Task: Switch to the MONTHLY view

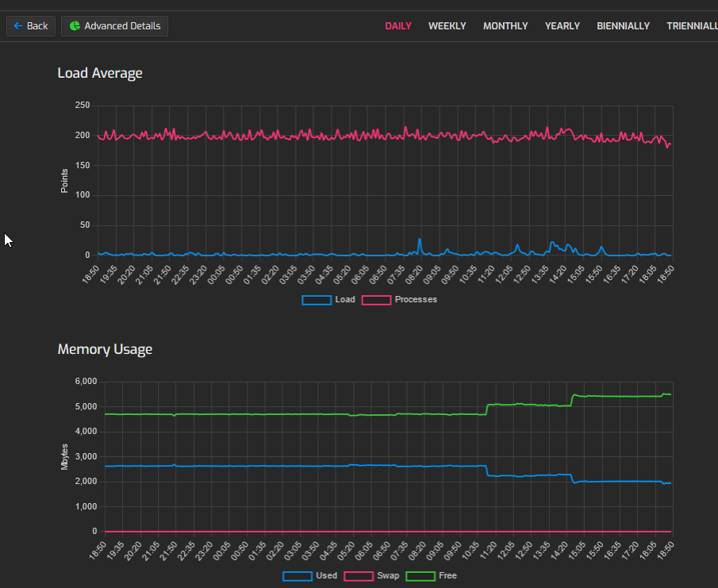Action: click(505, 26)
